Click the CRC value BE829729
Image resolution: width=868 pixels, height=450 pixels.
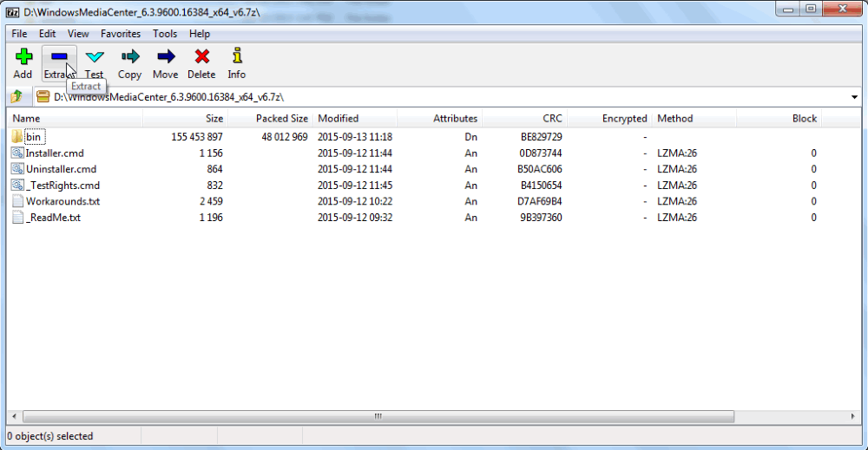click(x=542, y=137)
